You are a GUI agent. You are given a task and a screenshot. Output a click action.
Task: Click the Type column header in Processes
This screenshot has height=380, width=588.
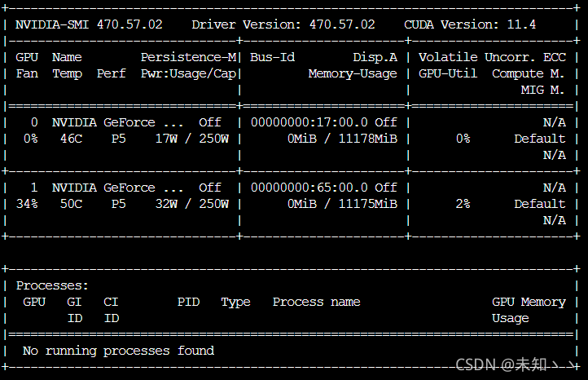(x=235, y=303)
